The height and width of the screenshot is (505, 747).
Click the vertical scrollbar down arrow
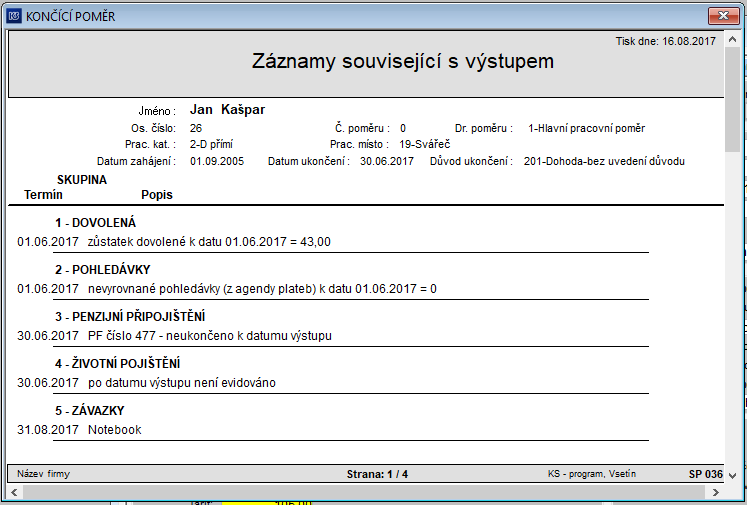coord(732,475)
